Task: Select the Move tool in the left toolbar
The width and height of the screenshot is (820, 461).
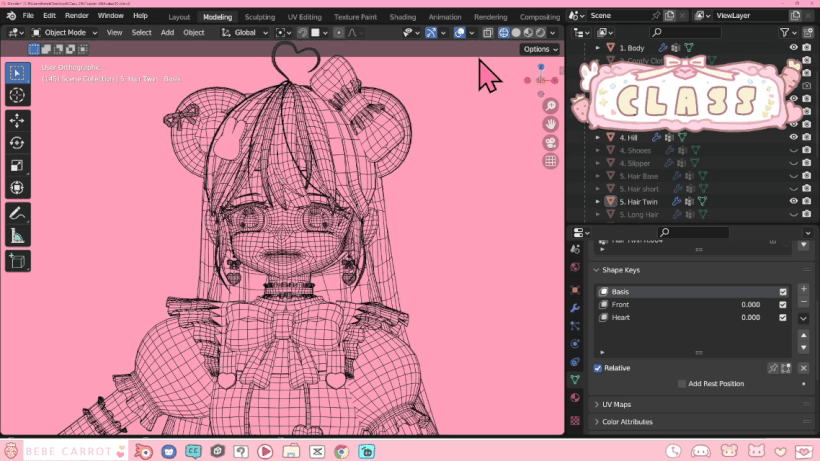Action: coord(17,120)
